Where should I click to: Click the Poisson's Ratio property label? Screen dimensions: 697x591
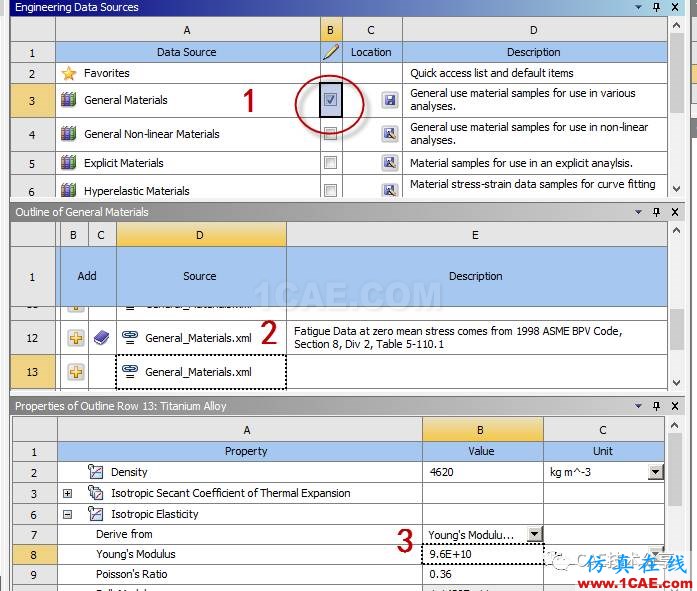click(132, 574)
